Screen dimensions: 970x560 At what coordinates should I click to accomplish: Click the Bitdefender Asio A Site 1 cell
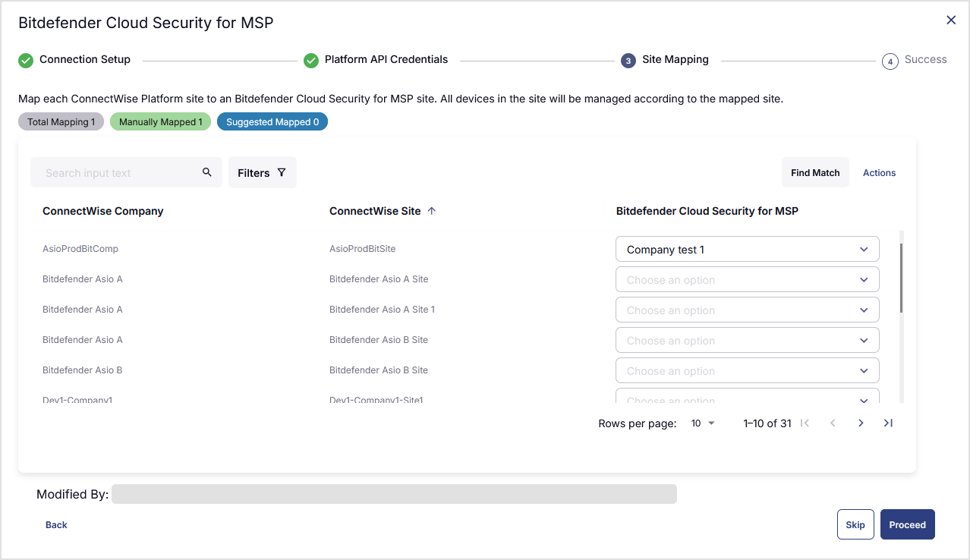coord(383,310)
